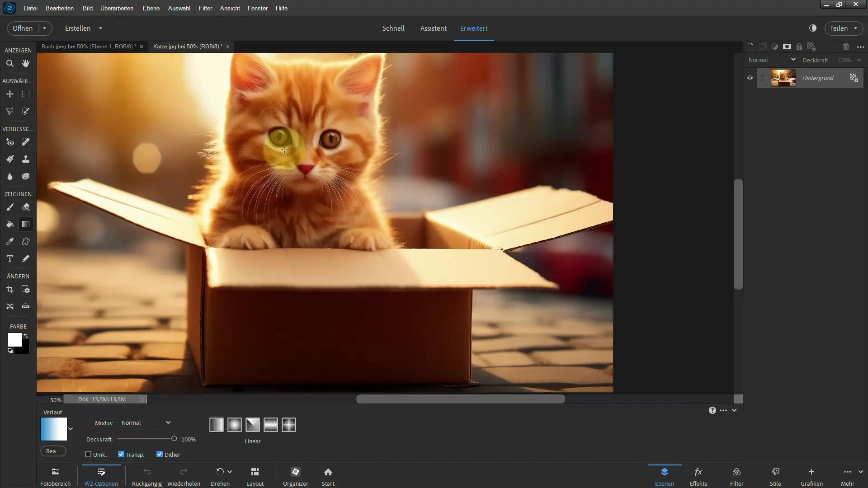Open the Datei menu

click(x=30, y=8)
